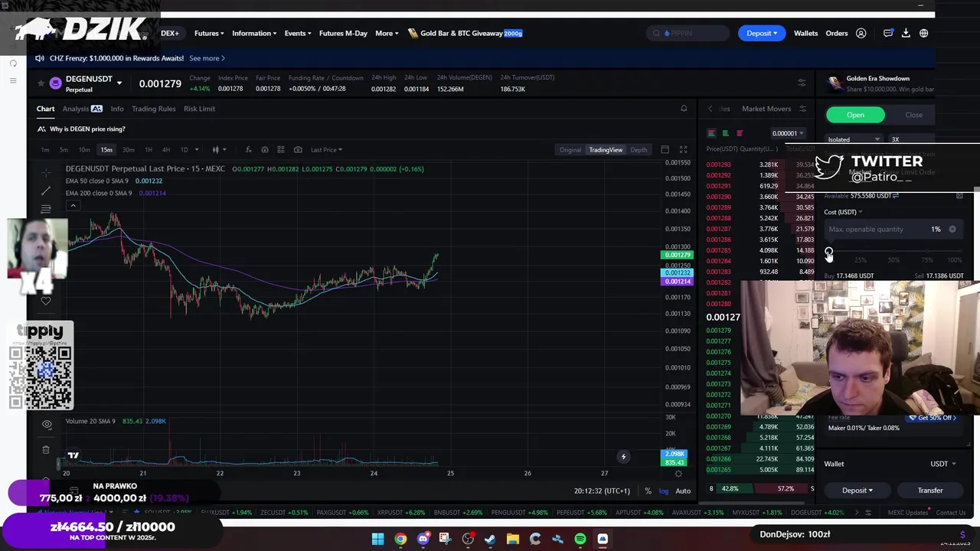Favorite DEGENUSDT with the star icon
The width and height of the screenshot is (980, 551).
[41, 83]
